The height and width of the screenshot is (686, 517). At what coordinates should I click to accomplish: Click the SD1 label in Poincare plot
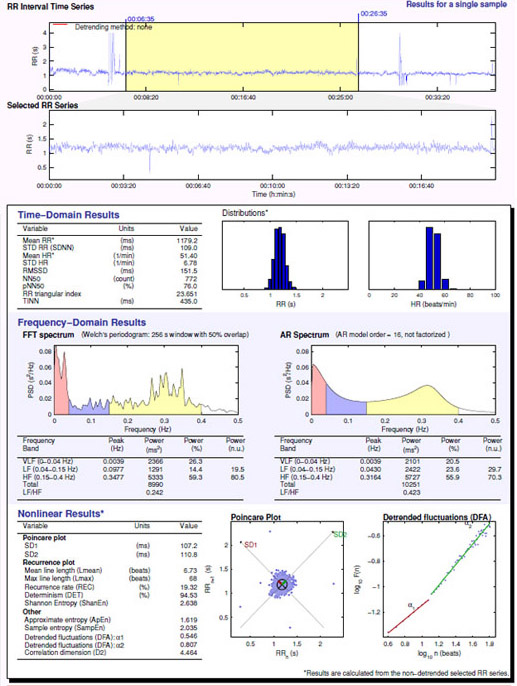click(251, 545)
